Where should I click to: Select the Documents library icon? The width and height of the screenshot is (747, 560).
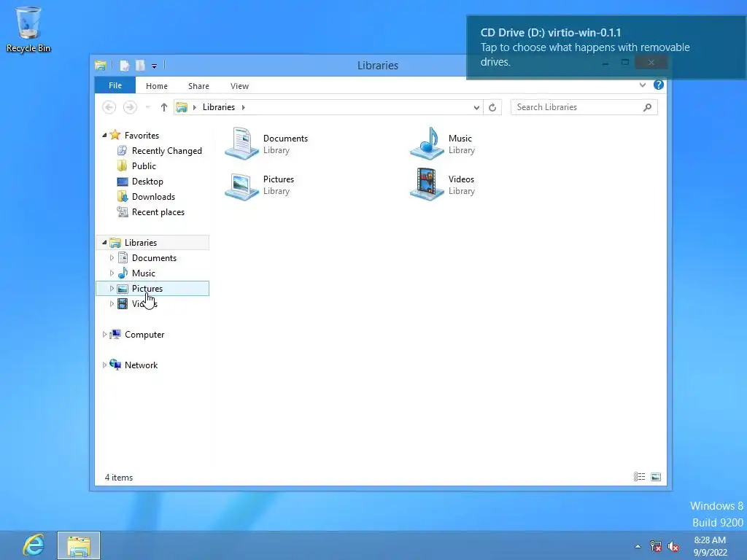[242, 144]
